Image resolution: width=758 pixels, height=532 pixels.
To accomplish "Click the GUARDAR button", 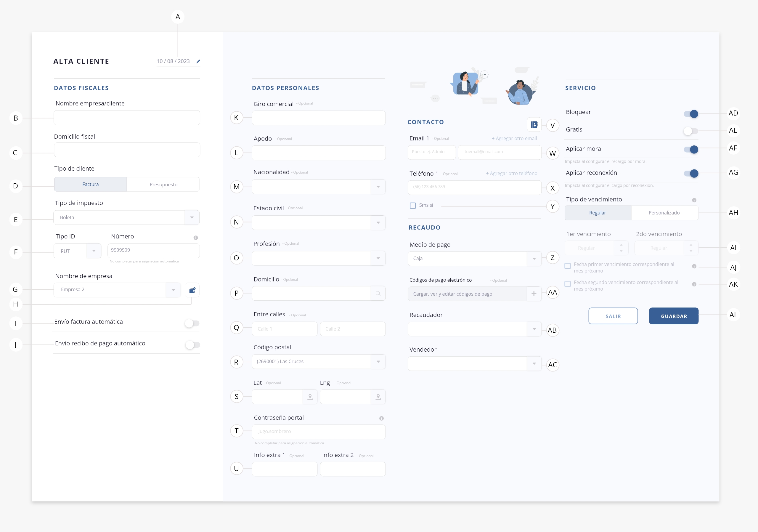I will [x=674, y=316].
